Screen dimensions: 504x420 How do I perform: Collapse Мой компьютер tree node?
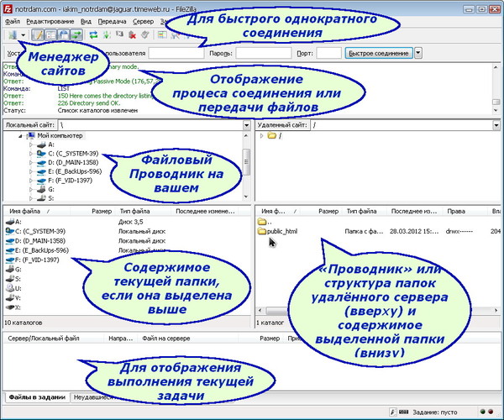[x=20, y=136]
